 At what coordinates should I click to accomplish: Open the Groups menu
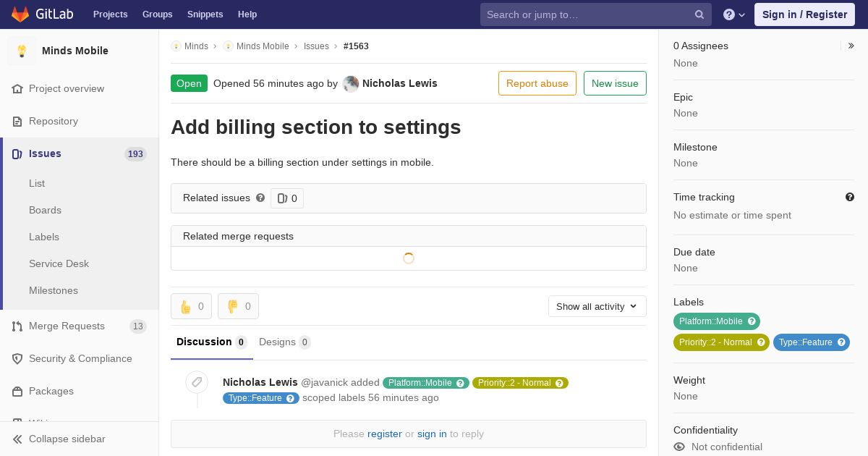[157, 14]
